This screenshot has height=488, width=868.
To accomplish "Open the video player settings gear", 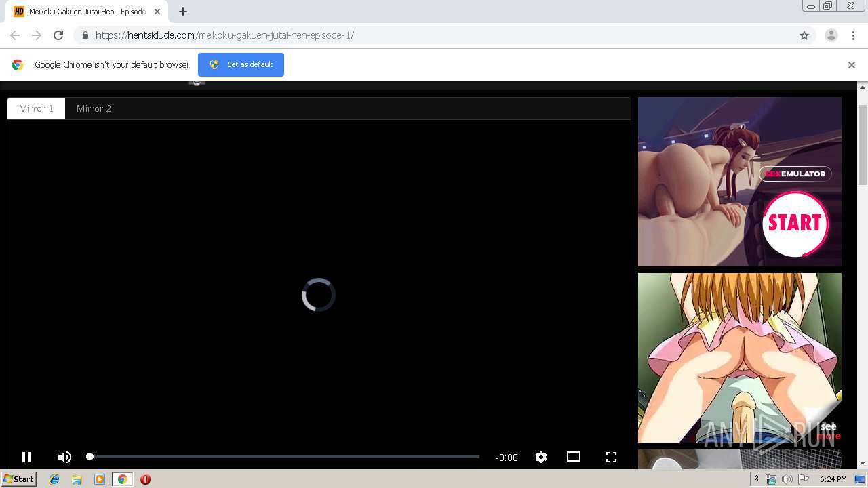I will (x=540, y=457).
